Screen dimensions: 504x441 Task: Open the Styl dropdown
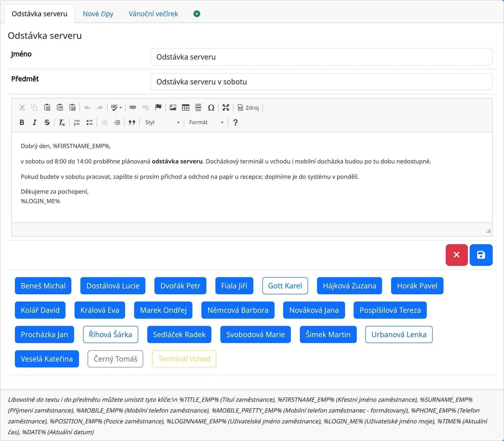click(x=162, y=122)
